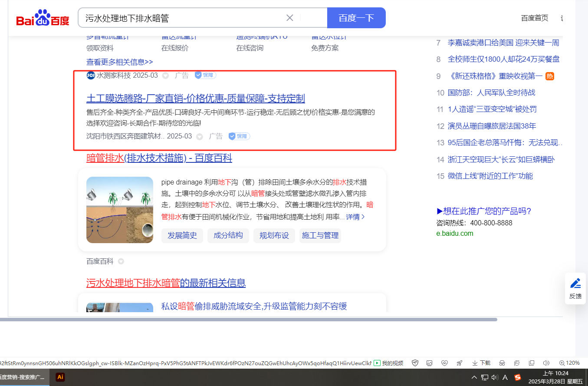The image size is (588, 386).
Task: Toggle the input language A indicator
Action: [505, 377]
